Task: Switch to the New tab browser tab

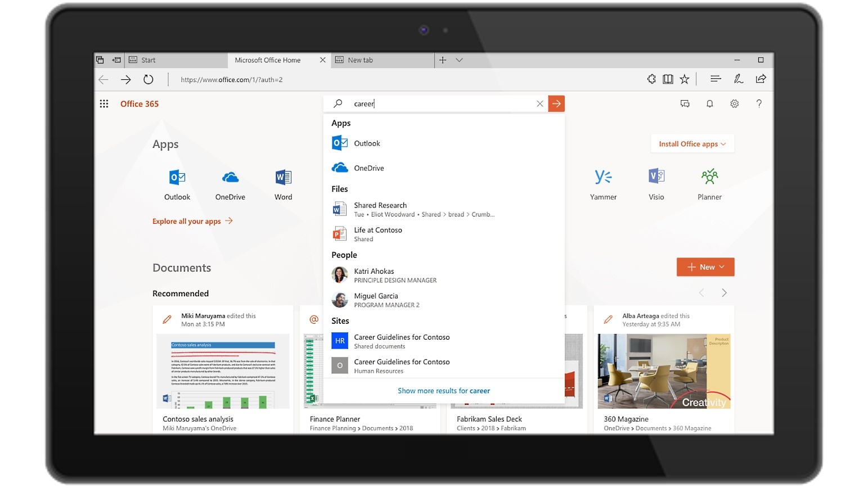Action: tap(383, 60)
